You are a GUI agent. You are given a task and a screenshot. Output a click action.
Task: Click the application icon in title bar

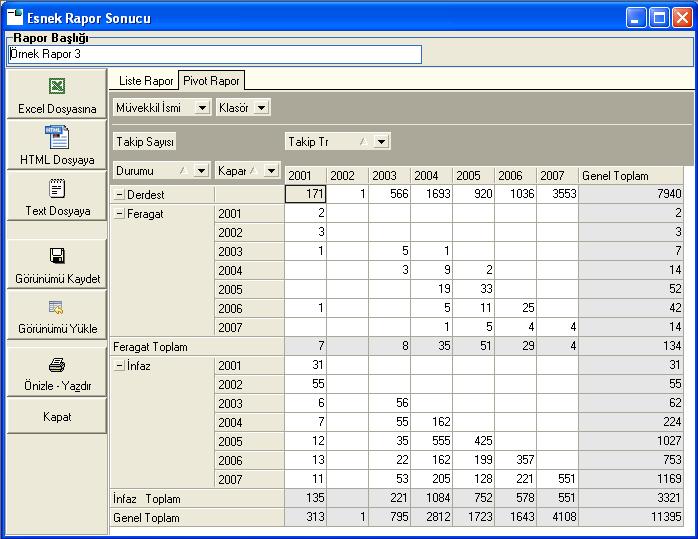tap(15, 17)
